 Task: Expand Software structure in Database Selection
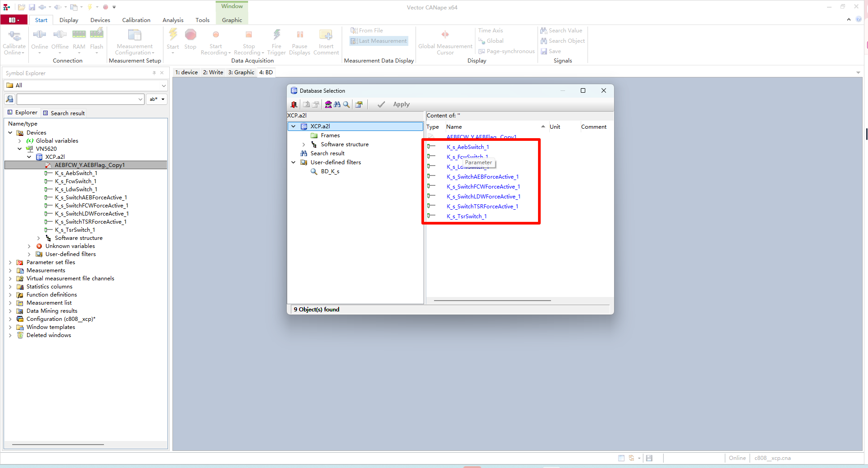click(x=303, y=144)
